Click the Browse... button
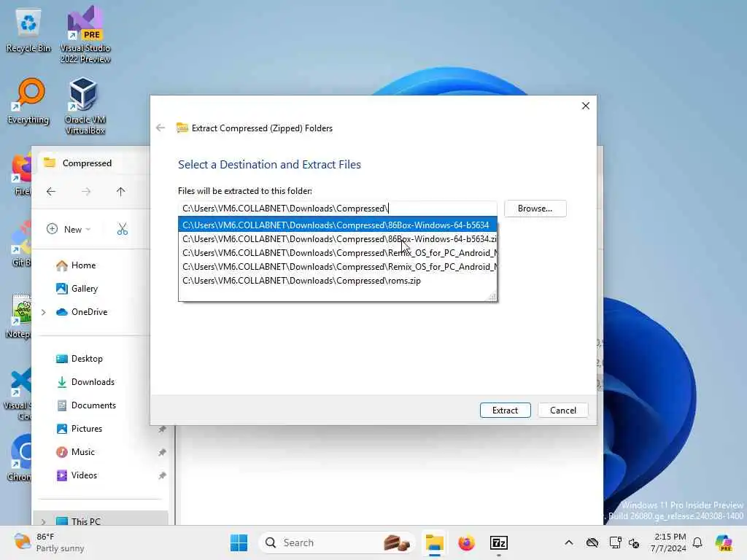 point(535,209)
